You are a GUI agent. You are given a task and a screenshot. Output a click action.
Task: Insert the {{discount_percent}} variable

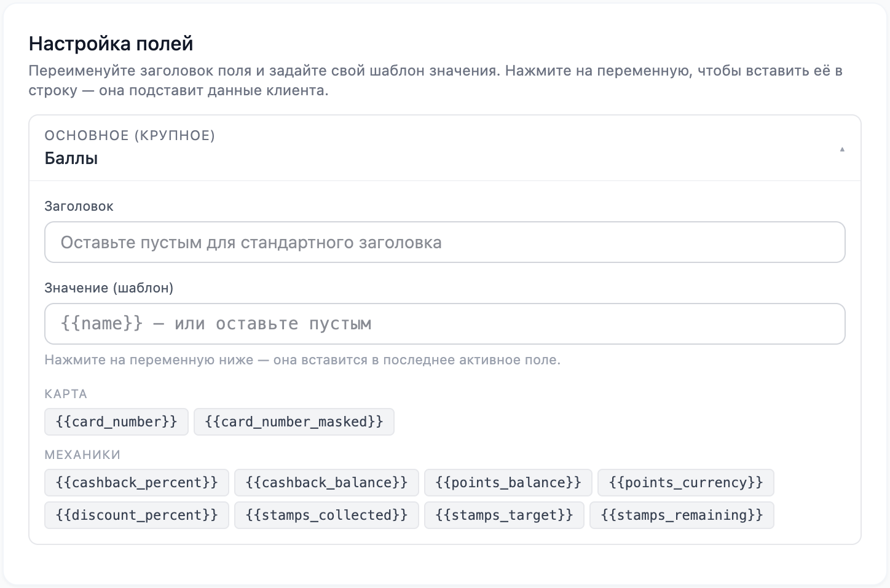(136, 515)
